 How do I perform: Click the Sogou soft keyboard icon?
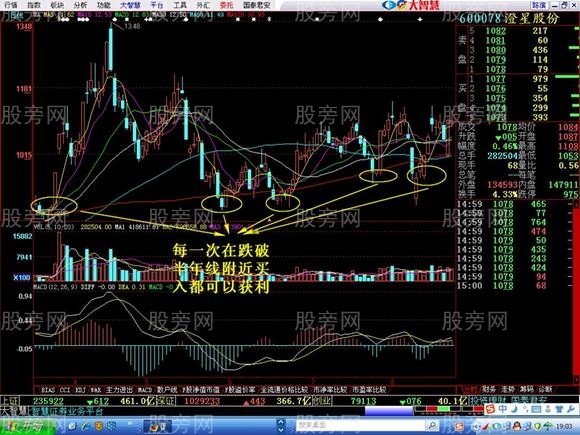(x=536, y=409)
